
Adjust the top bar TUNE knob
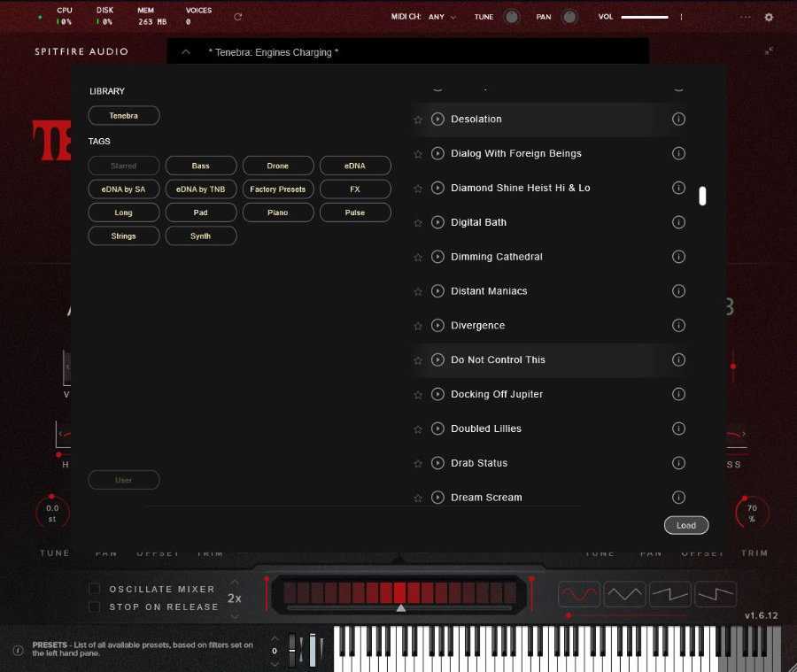pos(511,17)
